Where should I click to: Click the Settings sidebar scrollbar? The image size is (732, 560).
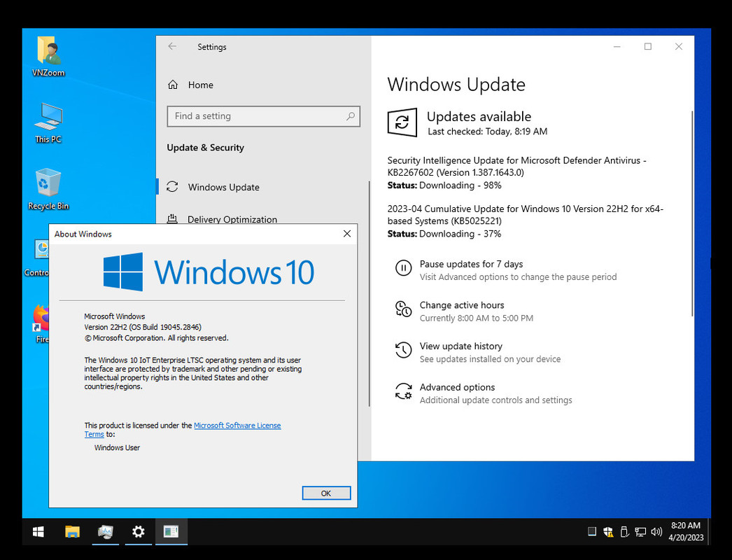[x=369, y=293]
